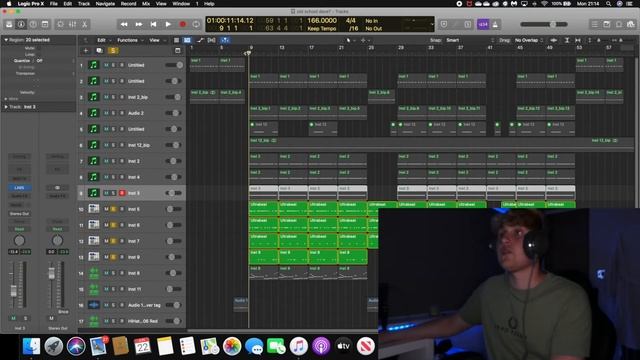The height and width of the screenshot is (360, 640).
Task: Disable record arm on inst 3 track
Action: (122, 193)
